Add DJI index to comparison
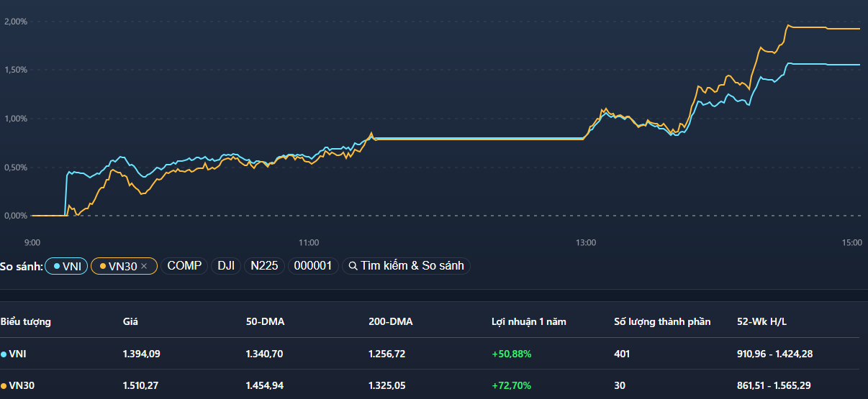 pos(226,266)
